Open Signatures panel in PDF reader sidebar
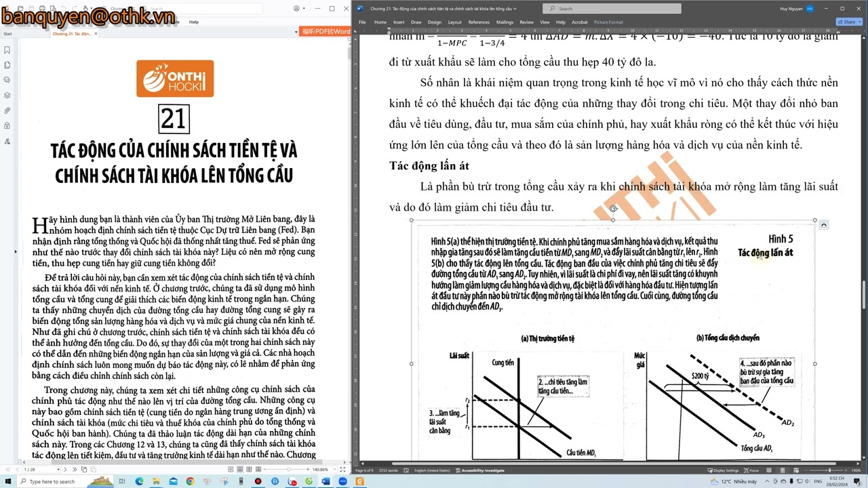868x488 pixels. coord(7,141)
